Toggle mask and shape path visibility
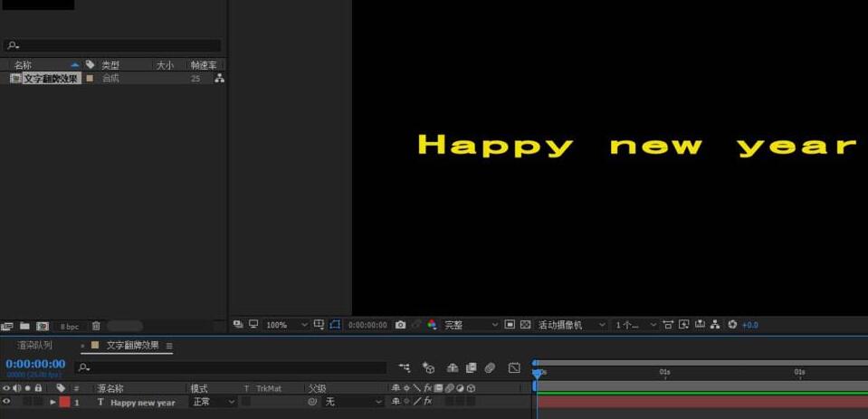The width and height of the screenshot is (868, 419). pyautogui.click(x=334, y=324)
